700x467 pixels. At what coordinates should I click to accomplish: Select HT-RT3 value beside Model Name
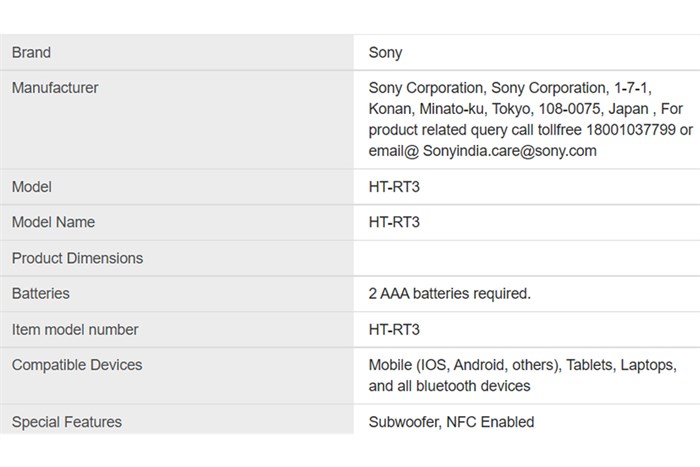click(394, 222)
